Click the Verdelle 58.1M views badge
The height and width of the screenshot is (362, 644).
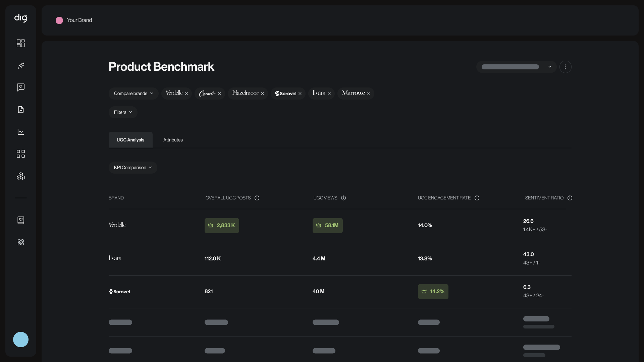click(x=328, y=226)
